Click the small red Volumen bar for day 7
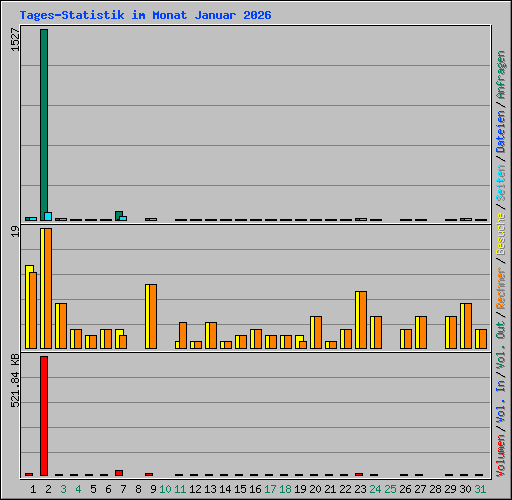Viewport: 512px width, 500px height. pos(119,473)
